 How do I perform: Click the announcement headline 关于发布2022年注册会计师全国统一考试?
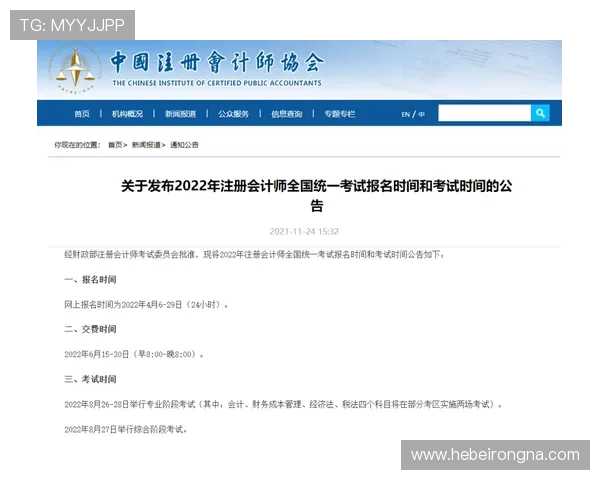[x=316, y=196]
